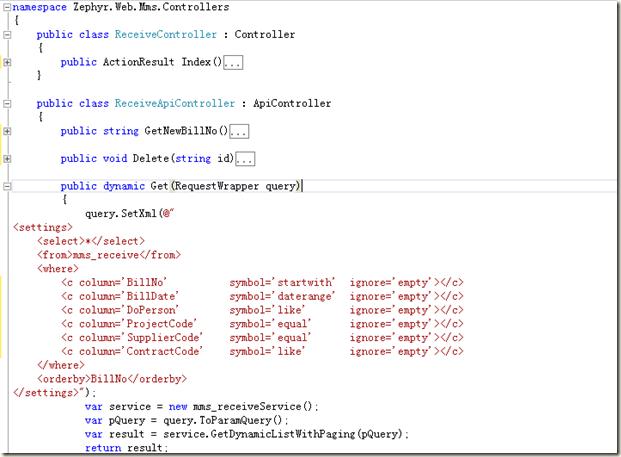Collapse the Get method outline
This screenshot has height=457, width=621.
(8, 186)
